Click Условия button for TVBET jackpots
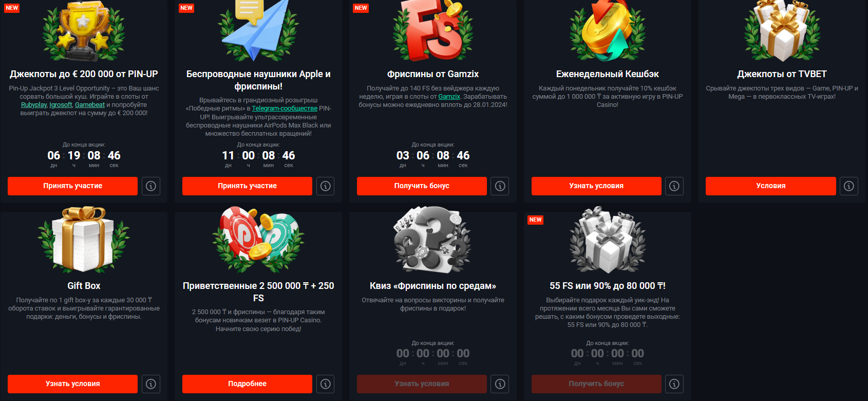The image size is (868, 401). click(770, 186)
